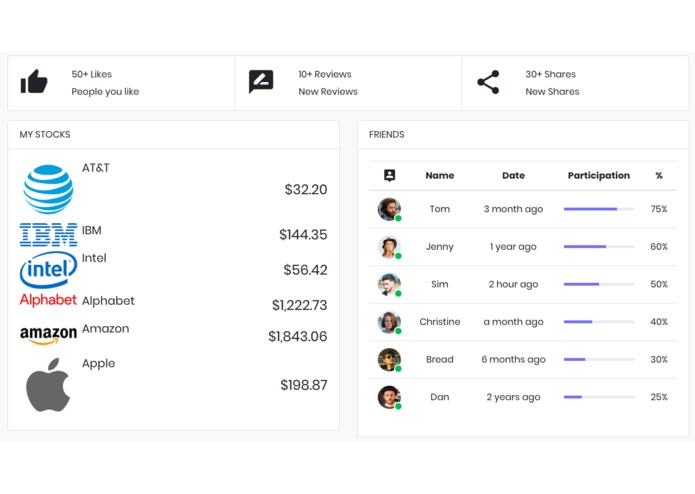Click the IBM striped logo

click(x=48, y=235)
